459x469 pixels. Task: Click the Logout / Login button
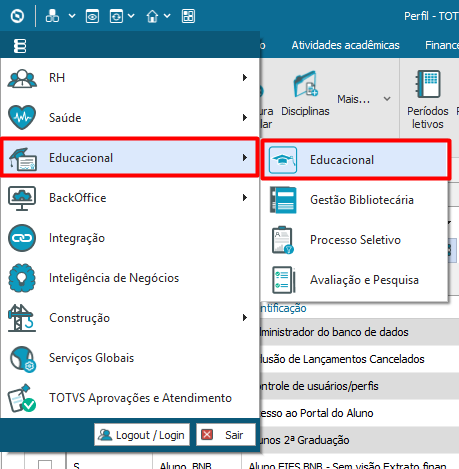(142, 435)
